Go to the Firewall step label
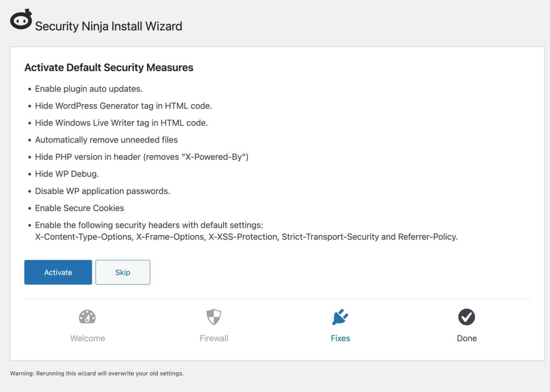This screenshot has width=550, height=392. pyautogui.click(x=214, y=338)
